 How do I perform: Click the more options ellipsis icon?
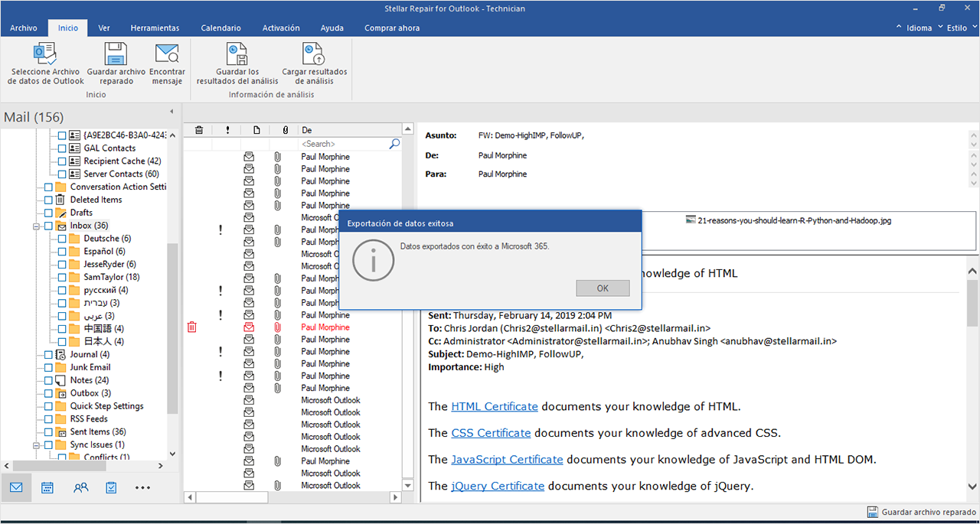[143, 487]
